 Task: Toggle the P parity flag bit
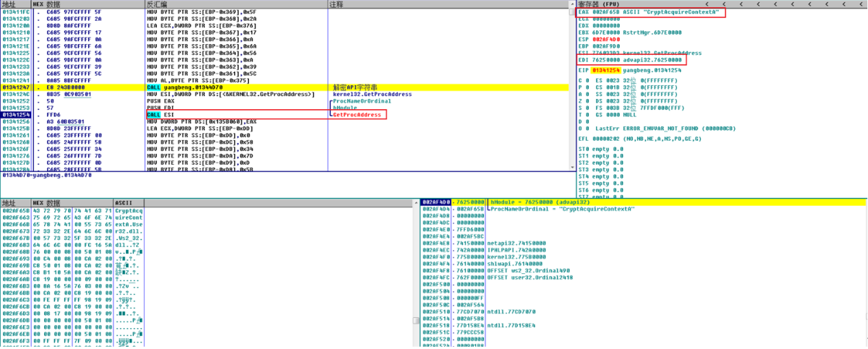588,87
